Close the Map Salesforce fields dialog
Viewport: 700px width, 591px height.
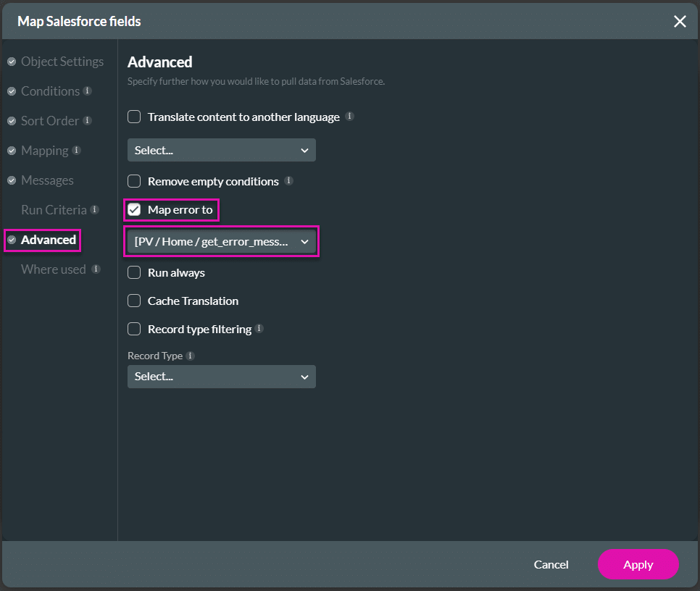(x=680, y=22)
